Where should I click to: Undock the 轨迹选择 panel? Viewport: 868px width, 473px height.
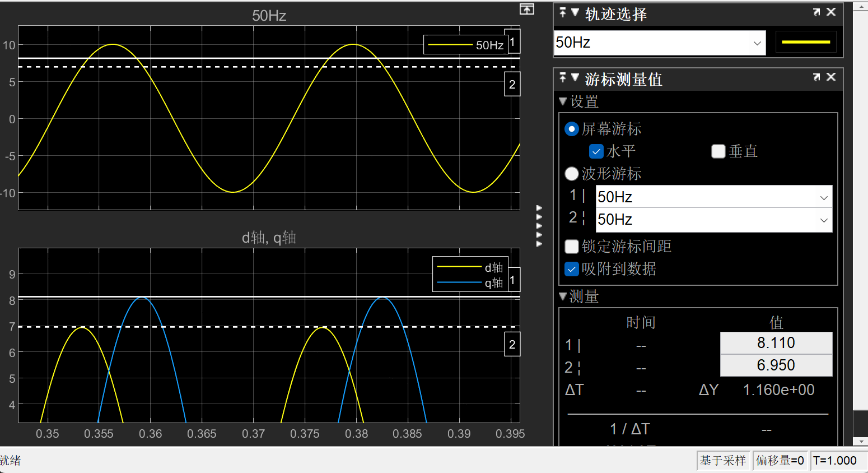816,12
